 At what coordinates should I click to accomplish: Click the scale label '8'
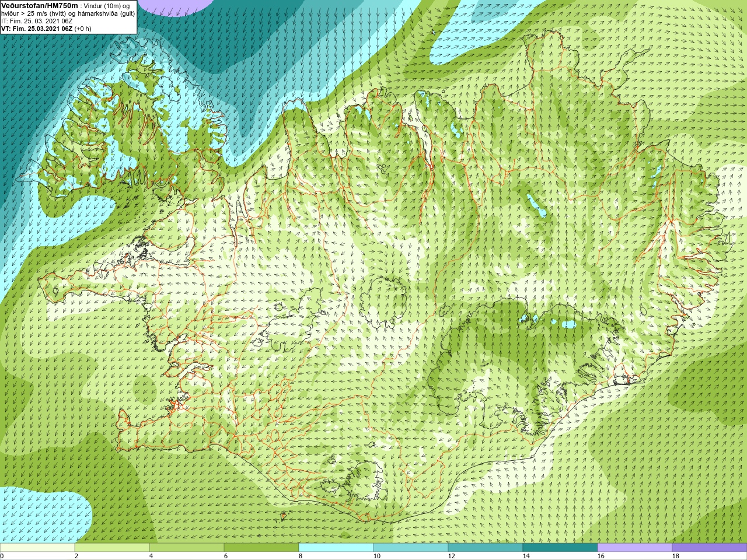tap(301, 556)
